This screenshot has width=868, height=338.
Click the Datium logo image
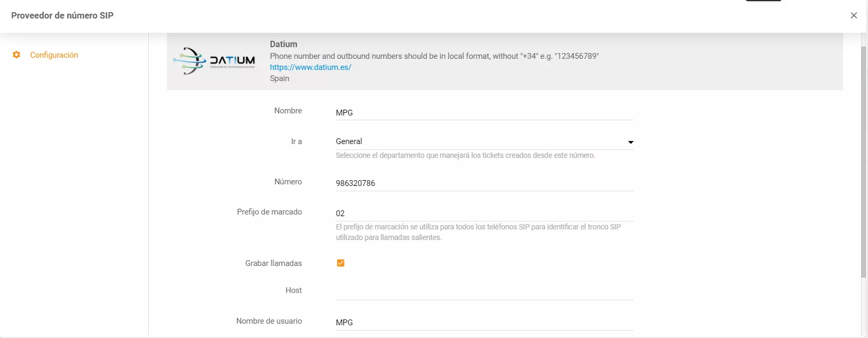tap(214, 61)
